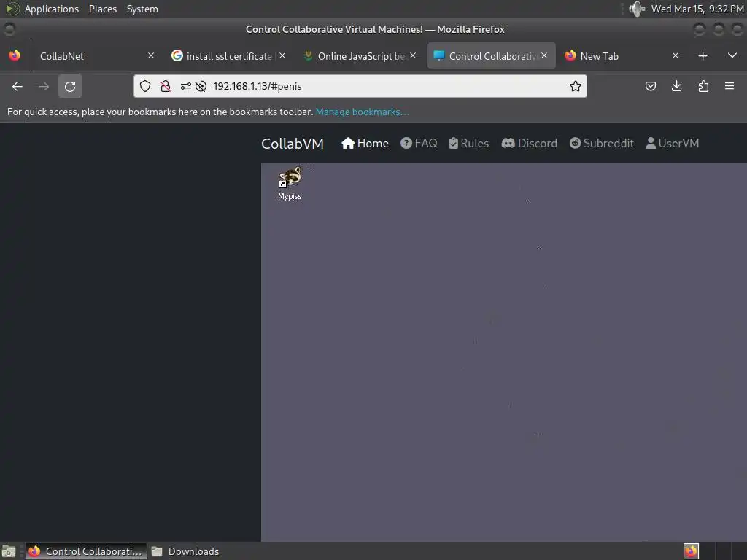747x560 pixels.
Task: Click the Firefox View icon in the tab strip
Action: 15,55
